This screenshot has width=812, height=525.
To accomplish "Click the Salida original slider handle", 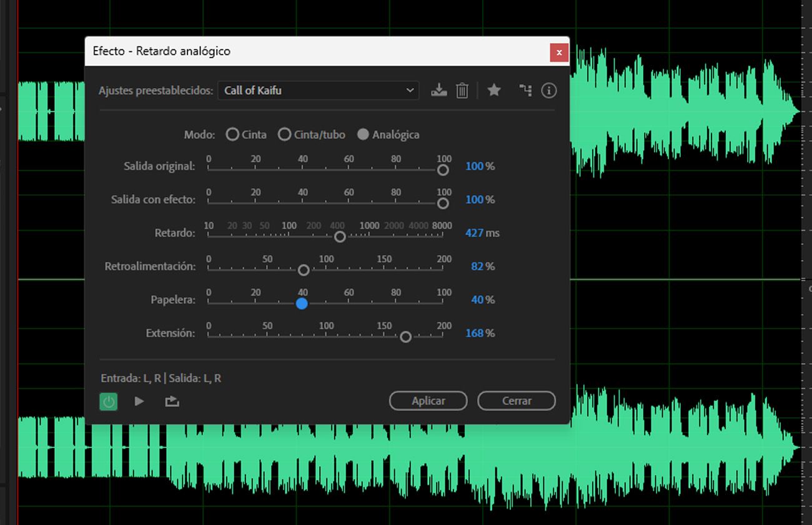I will coord(443,170).
